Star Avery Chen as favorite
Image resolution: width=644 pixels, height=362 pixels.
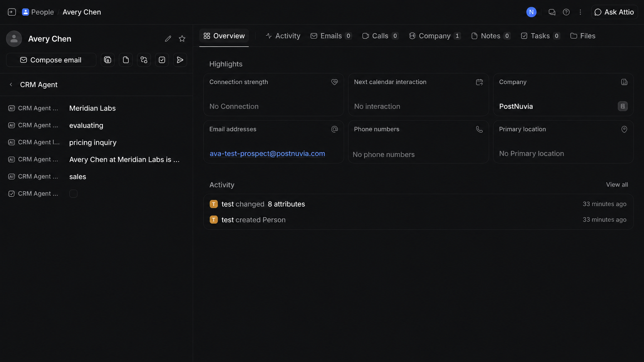pyautogui.click(x=182, y=38)
